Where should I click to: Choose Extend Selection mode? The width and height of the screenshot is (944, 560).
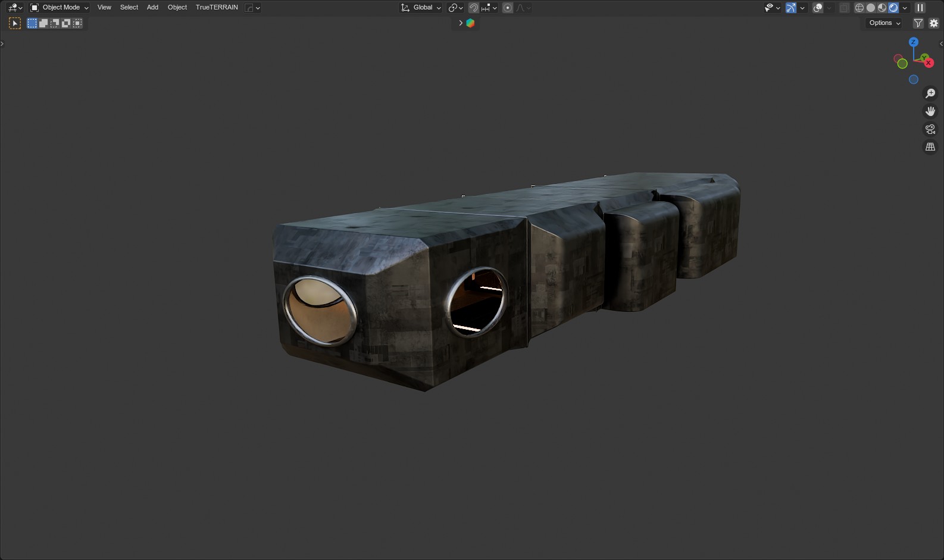click(x=43, y=23)
